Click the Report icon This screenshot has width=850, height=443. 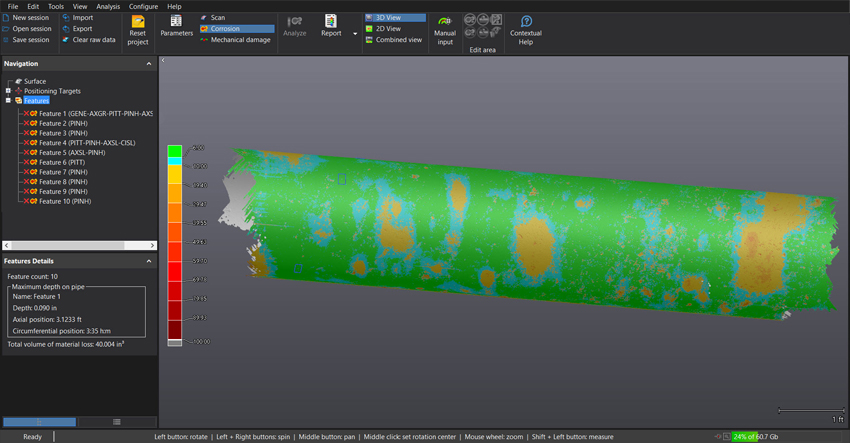tap(331, 21)
